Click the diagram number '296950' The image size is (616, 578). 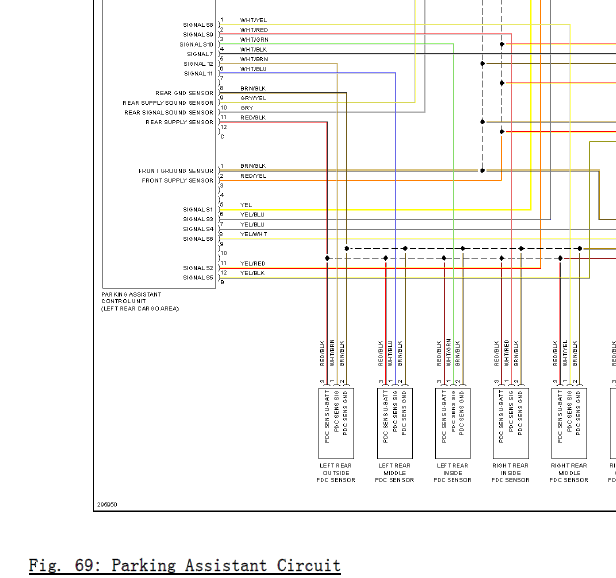(107, 505)
